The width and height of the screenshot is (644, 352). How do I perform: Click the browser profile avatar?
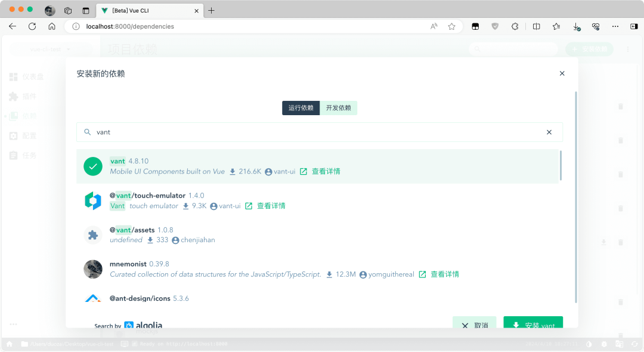(50, 11)
